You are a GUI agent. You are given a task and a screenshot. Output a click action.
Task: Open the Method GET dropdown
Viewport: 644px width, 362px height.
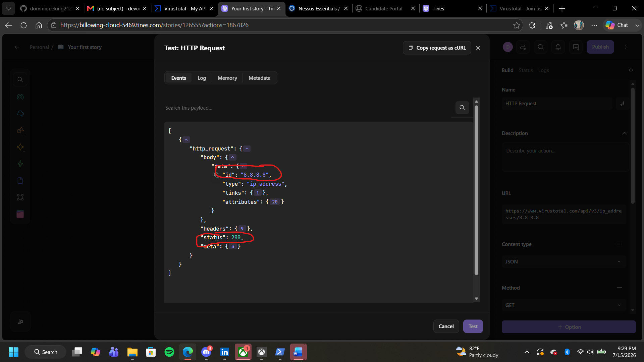[564, 305]
